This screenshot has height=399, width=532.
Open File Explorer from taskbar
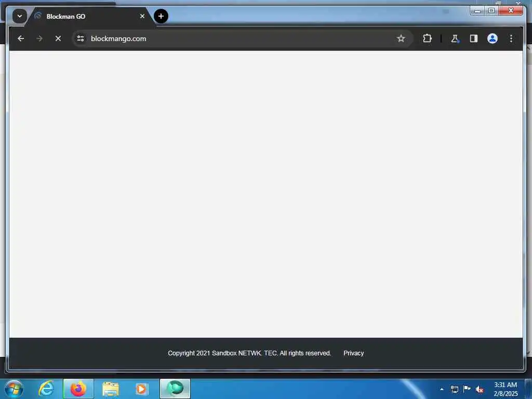click(x=111, y=389)
